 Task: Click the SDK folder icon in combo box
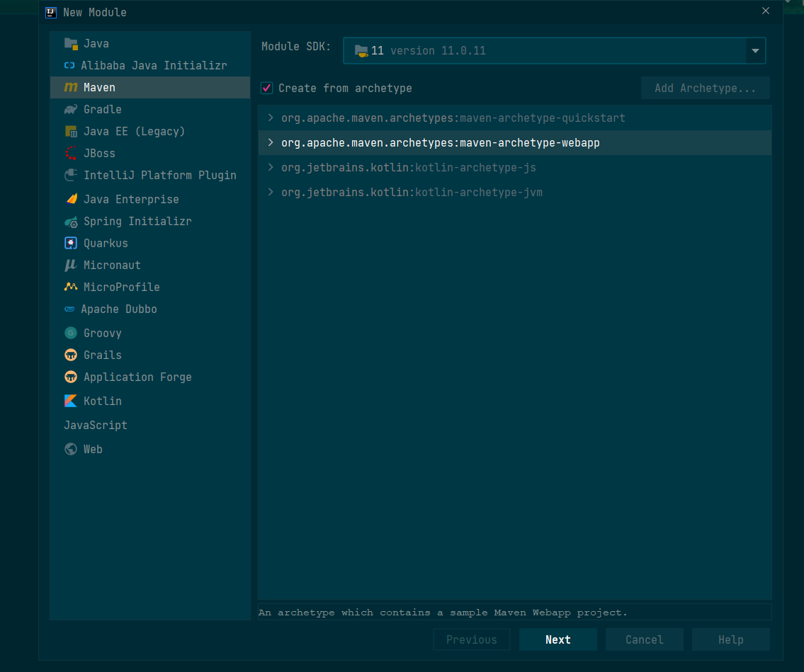pos(361,51)
